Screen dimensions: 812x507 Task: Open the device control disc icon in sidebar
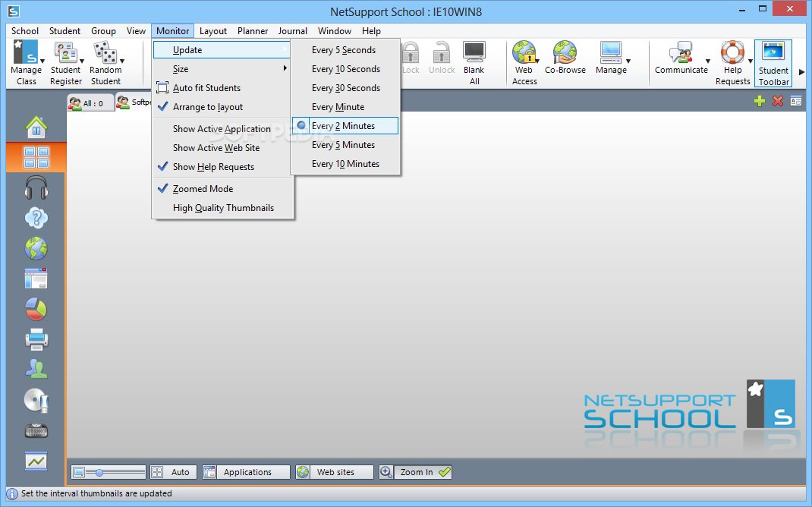pyautogui.click(x=36, y=400)
